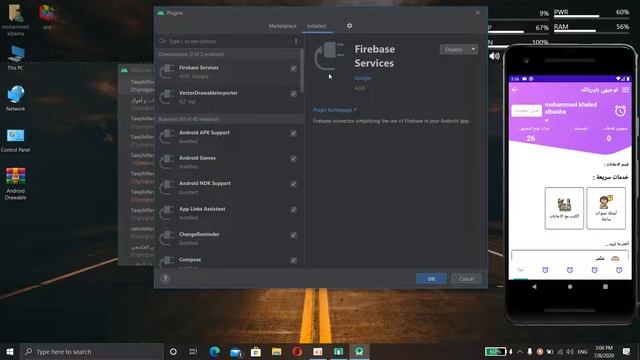Viewport: 640px width, 360px height.
Task: Open the Disable button dropdown arrow
Action: [x=473, y=49]
